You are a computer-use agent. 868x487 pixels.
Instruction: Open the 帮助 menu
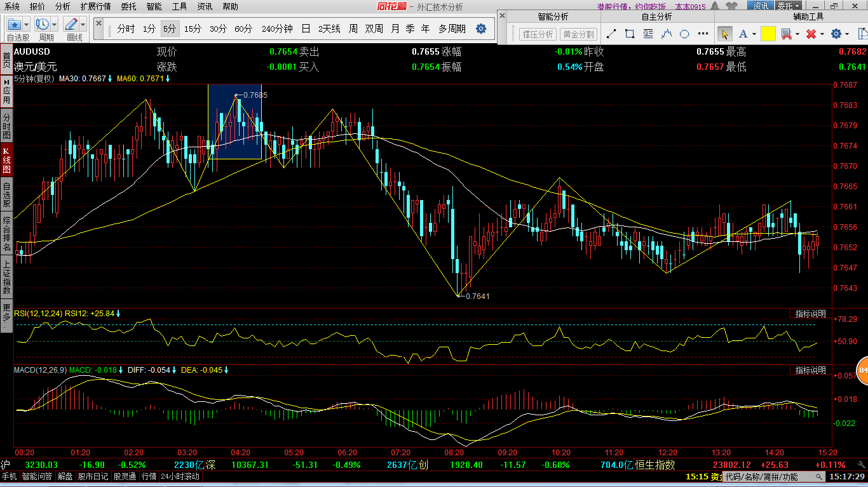(x=230, y=6)
